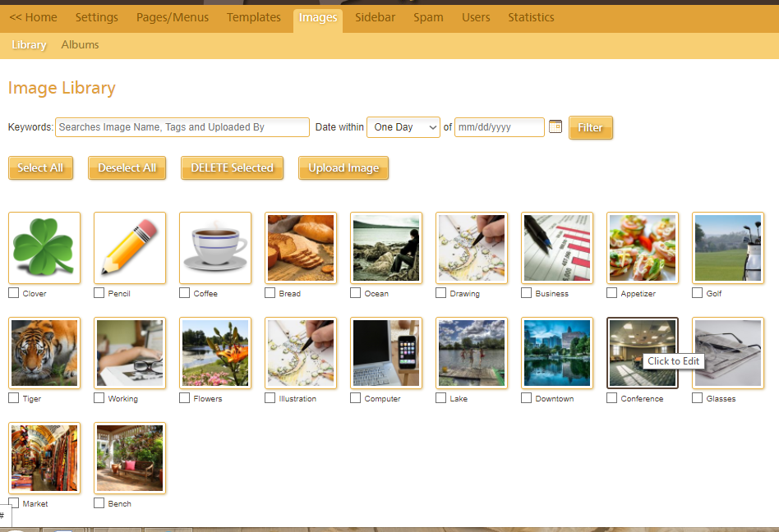Open the Lake image thumbnail
Image resolution: width=779 pixels, height=532 pixels.
(x=472, y=353)
